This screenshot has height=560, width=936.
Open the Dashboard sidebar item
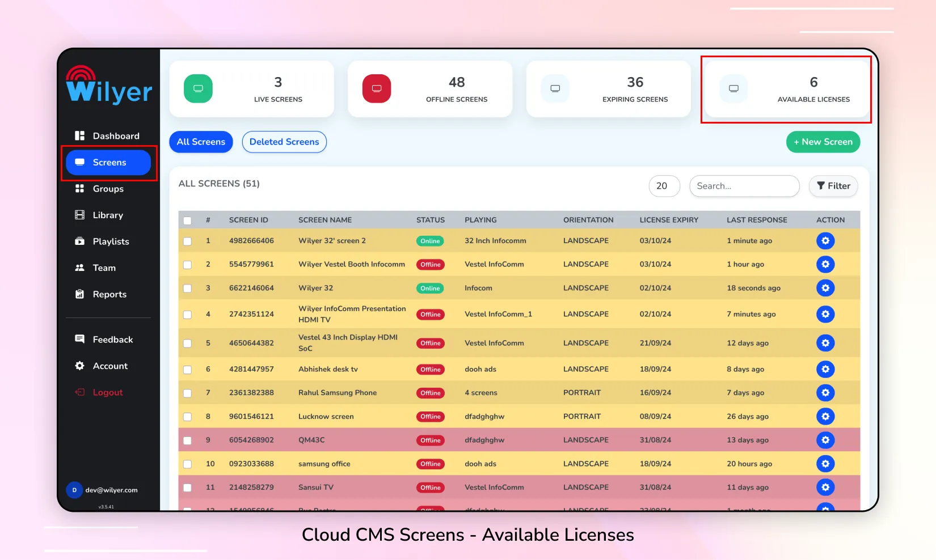(107, 136)
